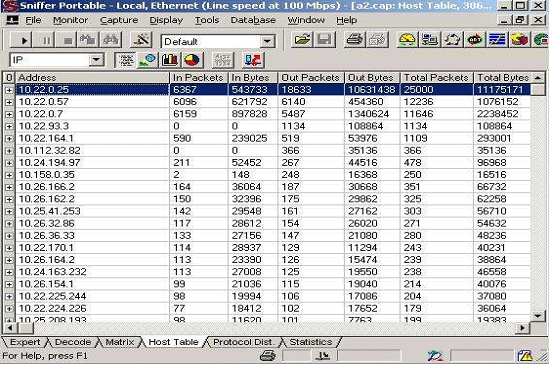The height and width of the screenshot is (365, 549).
Task: Click the binoculars display icon
Action: pyautogui.click(x=110, y=40)
